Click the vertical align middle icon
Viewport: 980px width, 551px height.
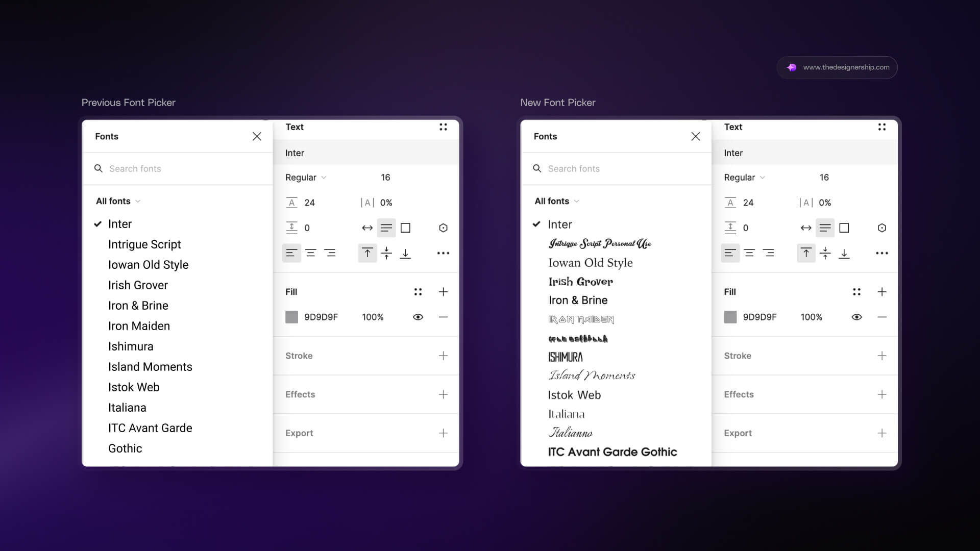[x=386, y=253]
